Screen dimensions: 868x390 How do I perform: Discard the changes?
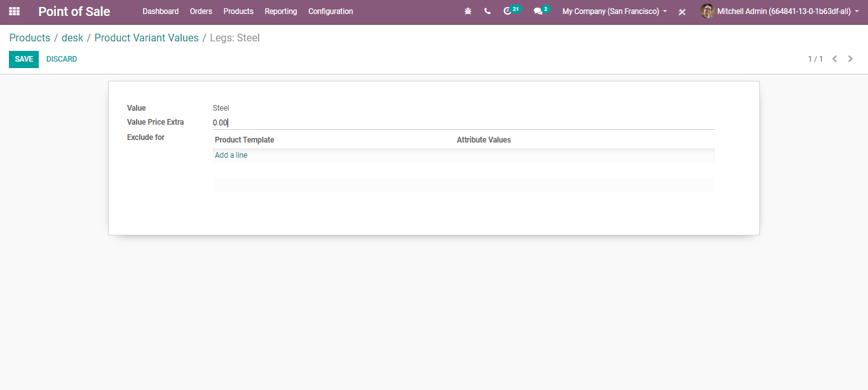click(x=62, y=59)
